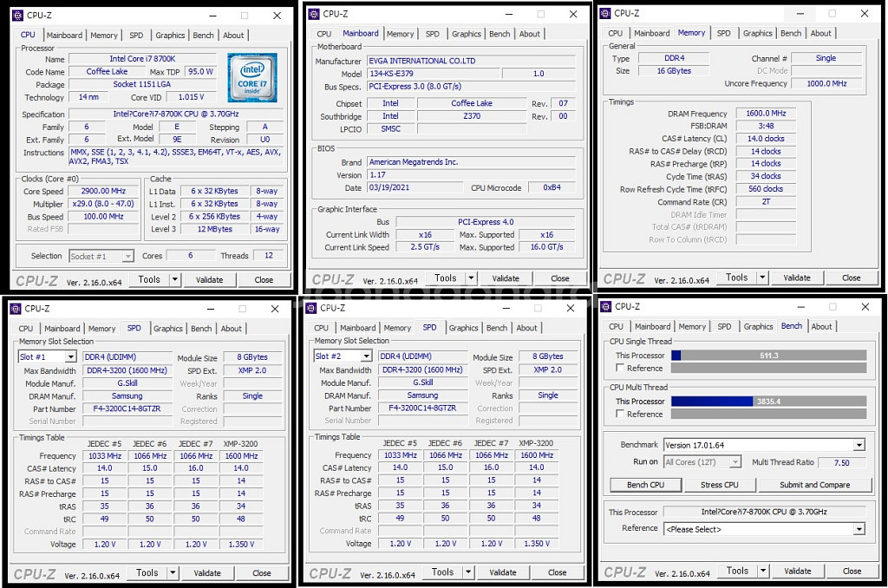888x588 pixels.
Task: Switch to About tab in the Bench window
Action: tap(821, 326)
